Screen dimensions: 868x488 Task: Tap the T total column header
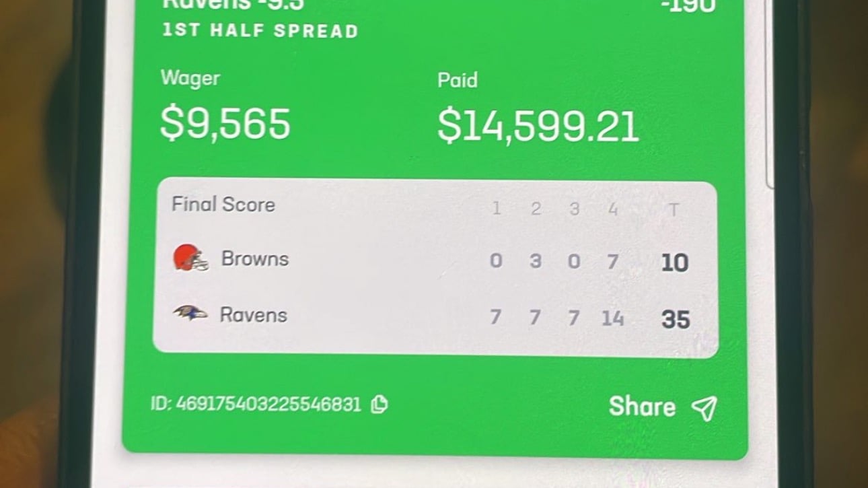point(673,211)
